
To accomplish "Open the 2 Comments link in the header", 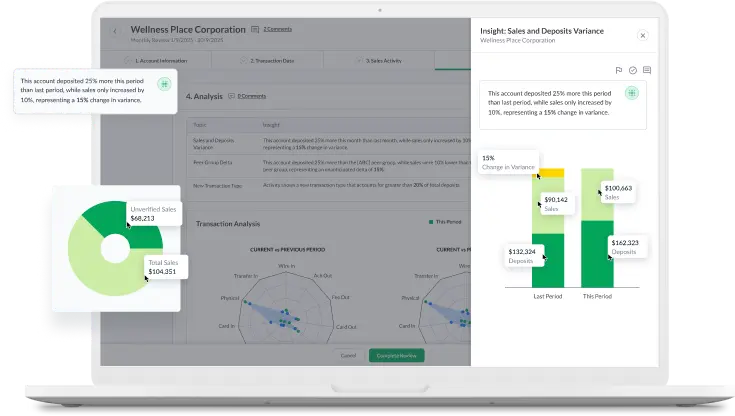I will (278, 30).
